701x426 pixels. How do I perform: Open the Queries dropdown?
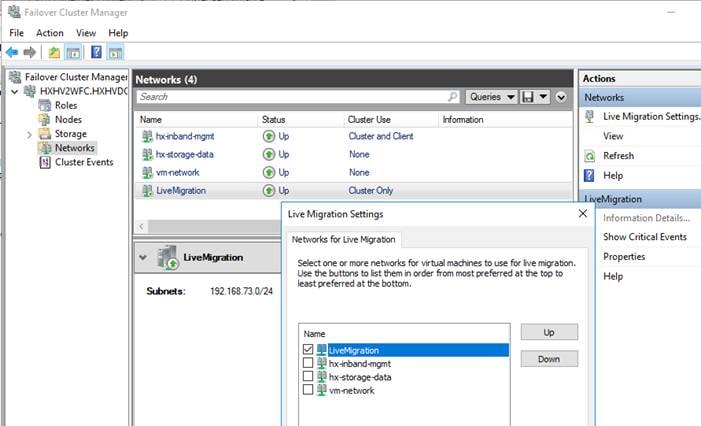click(491, 97)
